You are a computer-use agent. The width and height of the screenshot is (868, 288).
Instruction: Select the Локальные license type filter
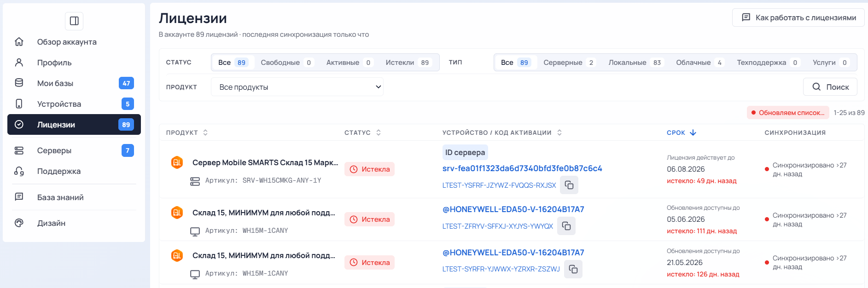635,63
